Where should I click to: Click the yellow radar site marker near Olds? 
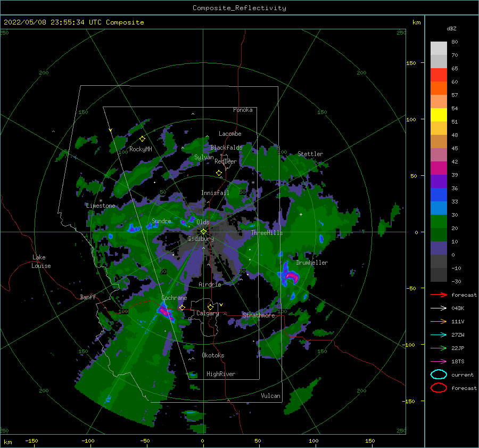point(203,232)
